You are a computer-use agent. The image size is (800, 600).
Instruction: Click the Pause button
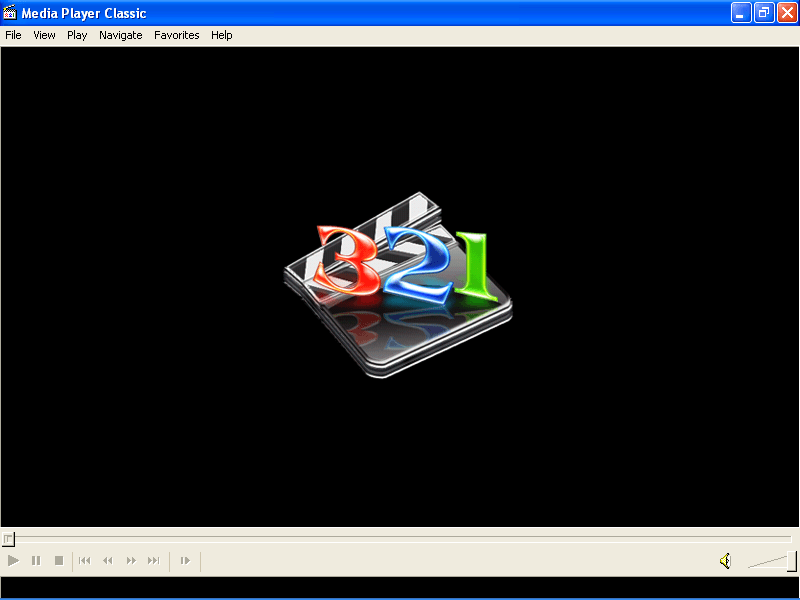(x=36, y=561)
